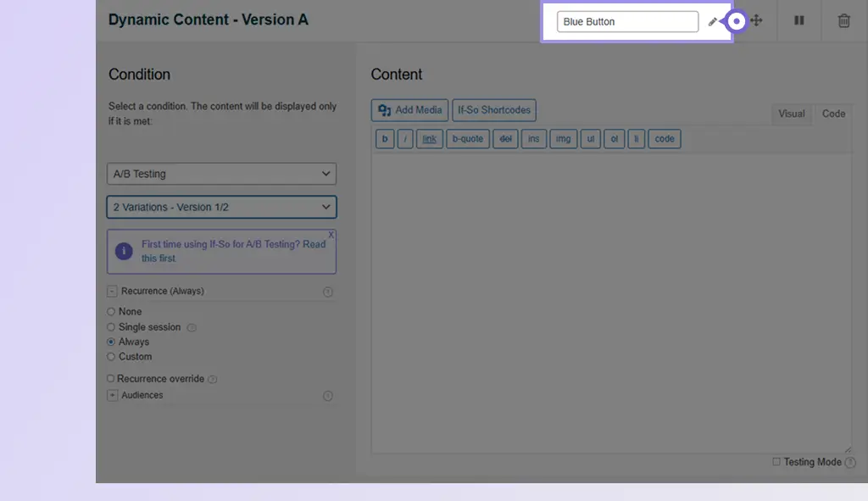
Task: Select the Always recurrence option
Action: coord(111,342)
